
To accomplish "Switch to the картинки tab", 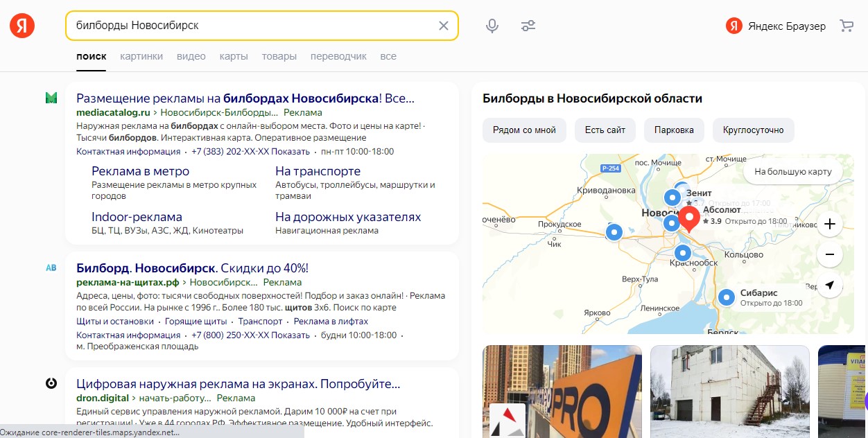I will (141, 56).
